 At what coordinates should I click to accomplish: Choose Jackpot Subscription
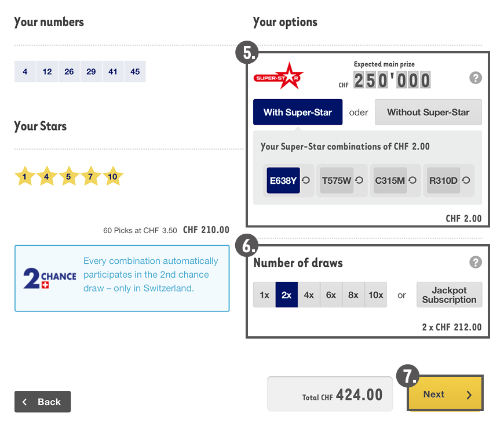point(449,295)
